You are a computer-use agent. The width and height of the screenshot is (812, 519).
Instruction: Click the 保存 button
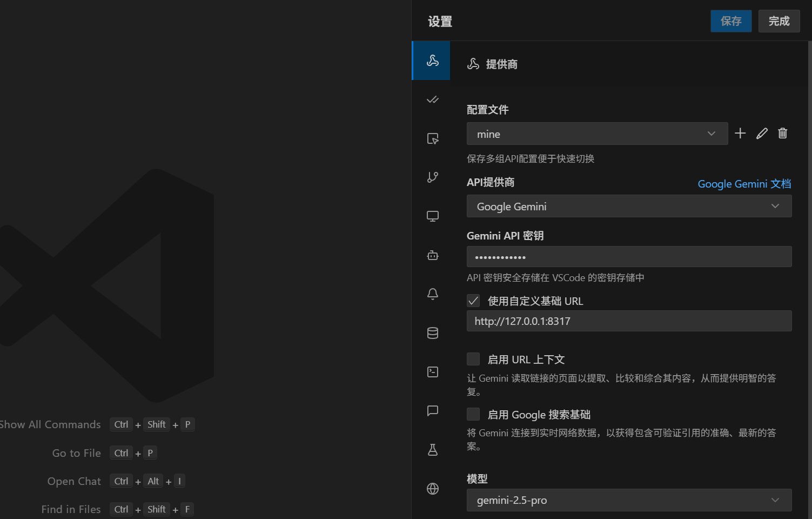tap(731, 21)
